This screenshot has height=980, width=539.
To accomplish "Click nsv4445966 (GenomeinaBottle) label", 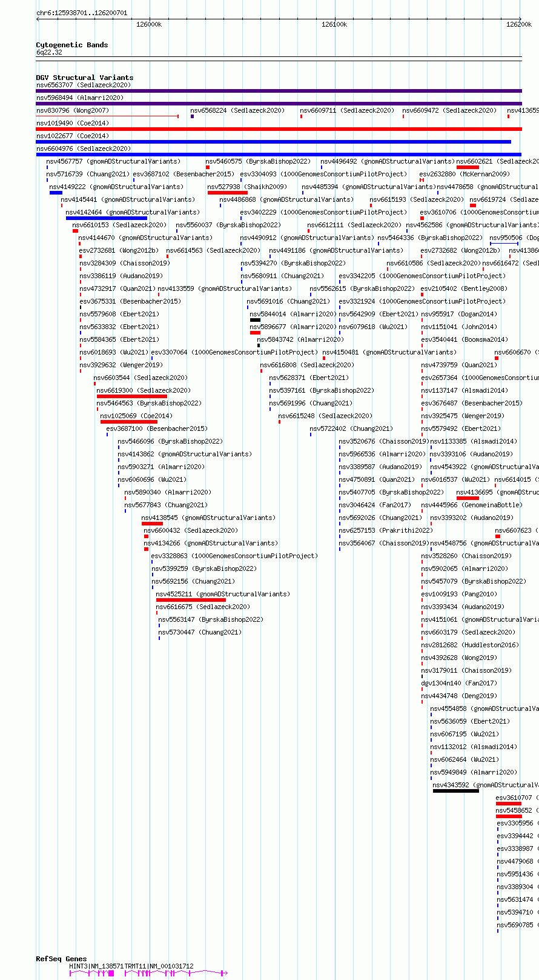I will [x=471, y=505].
